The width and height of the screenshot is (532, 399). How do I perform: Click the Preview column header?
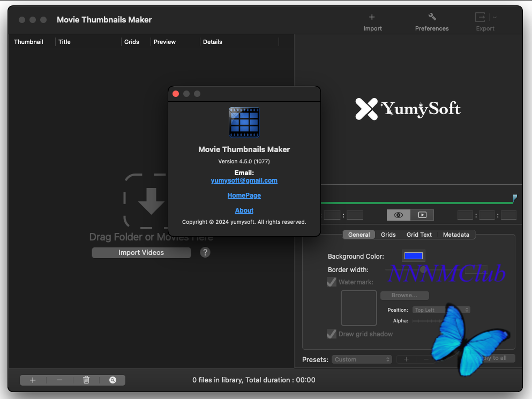point(164,42)
